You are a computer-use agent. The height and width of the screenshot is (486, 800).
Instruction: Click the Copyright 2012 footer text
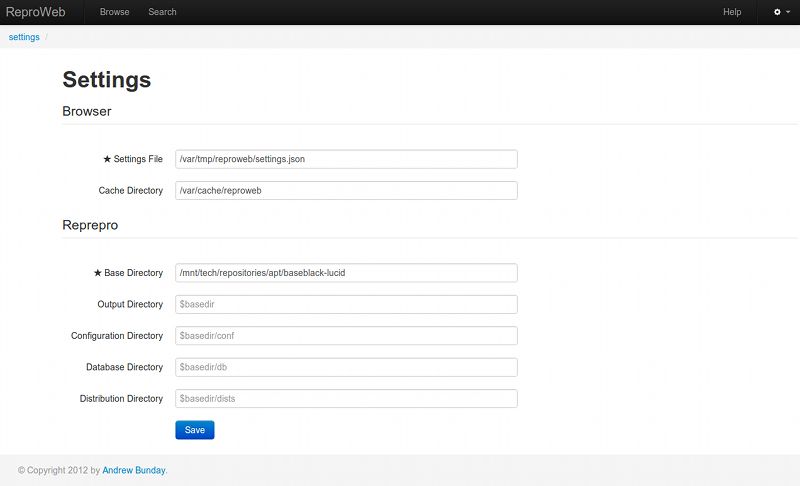pyautogui.click(x=59, y=470)
